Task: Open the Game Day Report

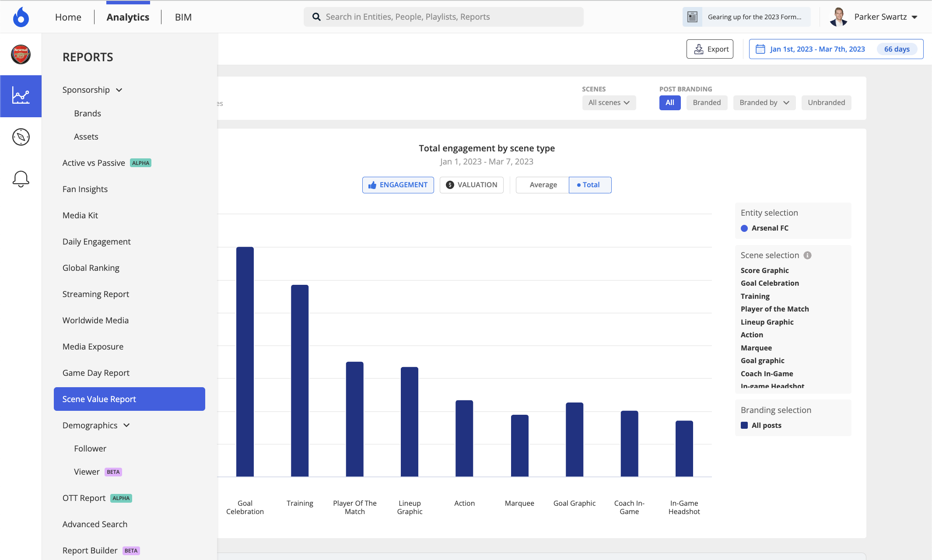Action: pos(95,372)
